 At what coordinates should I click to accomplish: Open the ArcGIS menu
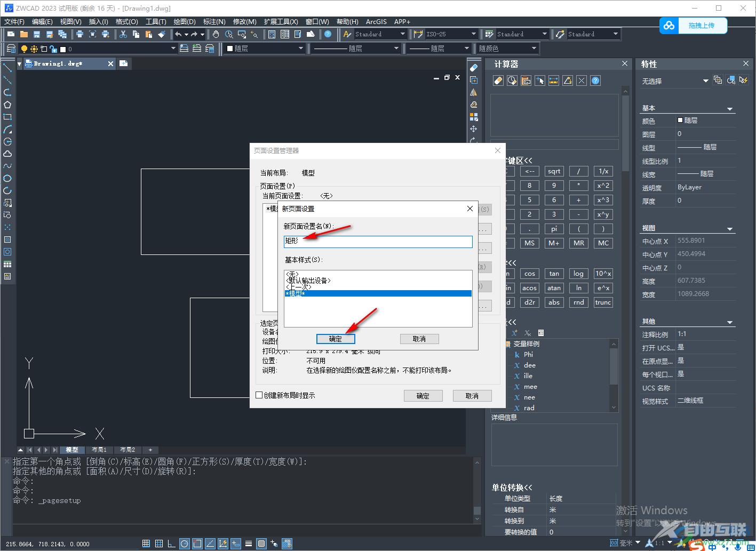coord(376,22)
